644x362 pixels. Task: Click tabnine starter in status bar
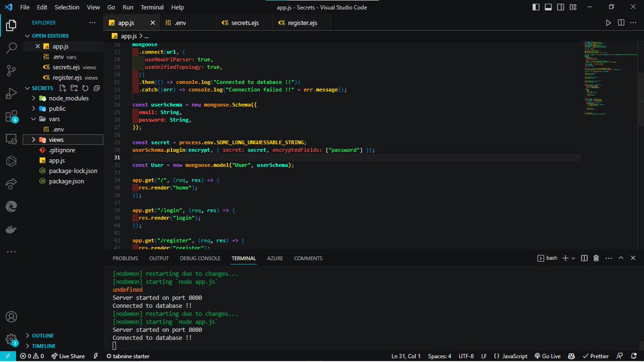128,356
